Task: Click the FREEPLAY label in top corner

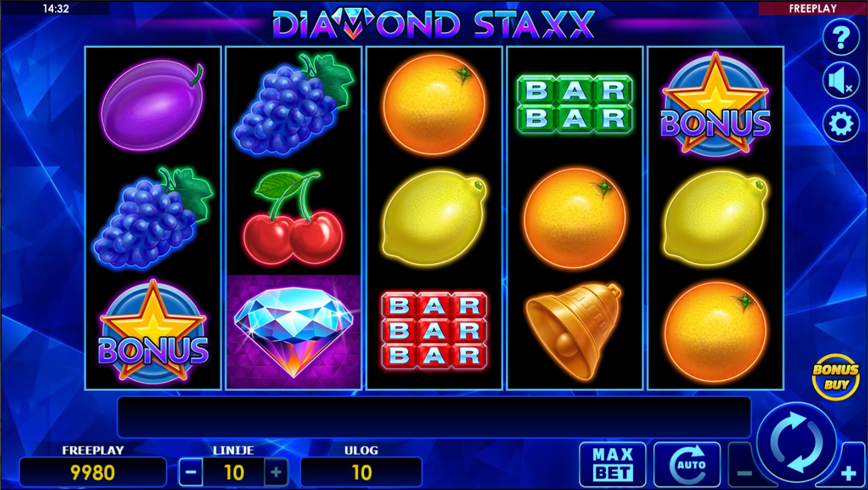Action: tap(812, 8)
